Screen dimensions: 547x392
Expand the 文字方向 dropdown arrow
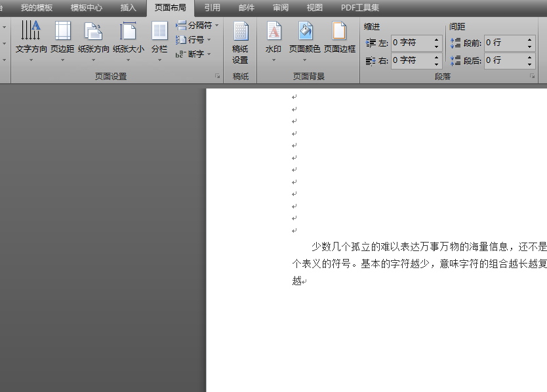coord(31,60)
